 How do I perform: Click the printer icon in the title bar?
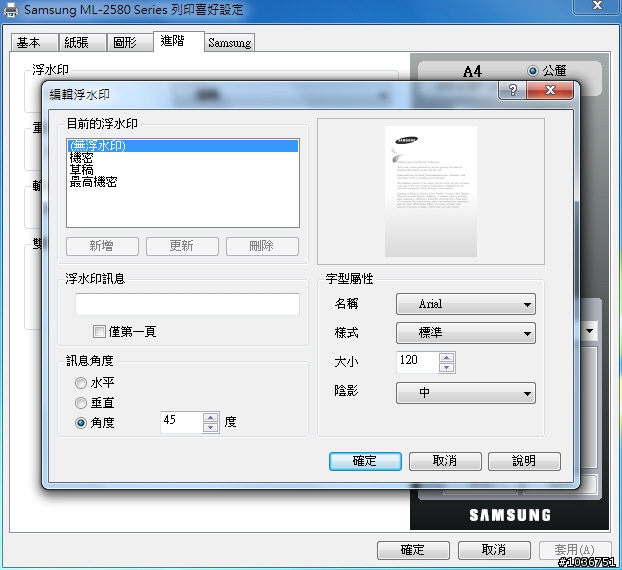10,10
